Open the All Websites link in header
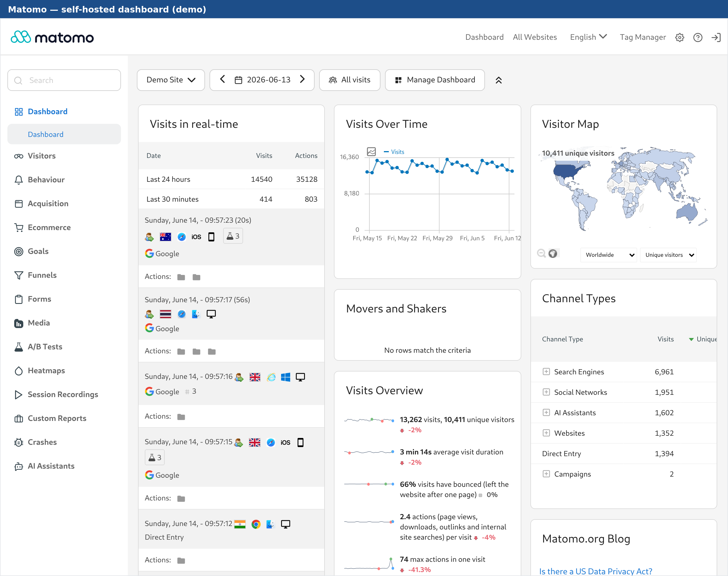Screen dimensions: 728x576 [535, 37]
